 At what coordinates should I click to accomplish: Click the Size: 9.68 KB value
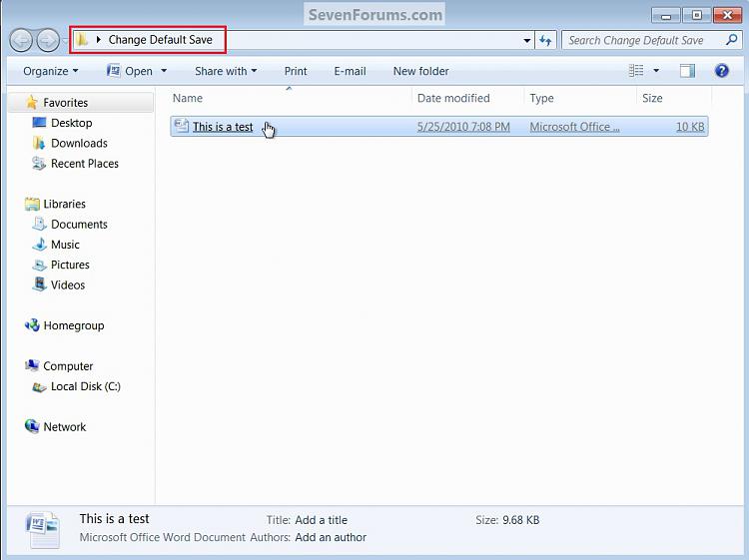(520, 520)
